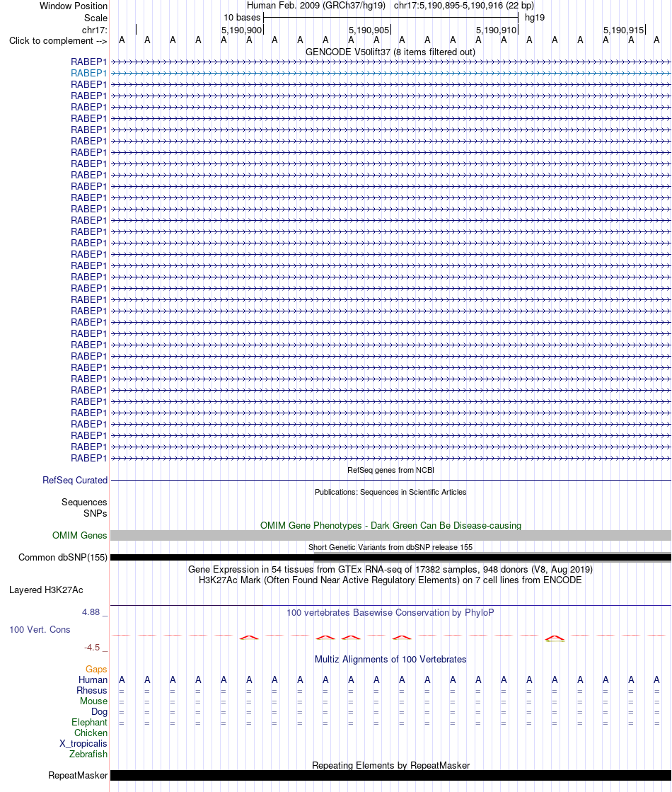Click the 'chr17:' ruler label

[x=95, y=30]
